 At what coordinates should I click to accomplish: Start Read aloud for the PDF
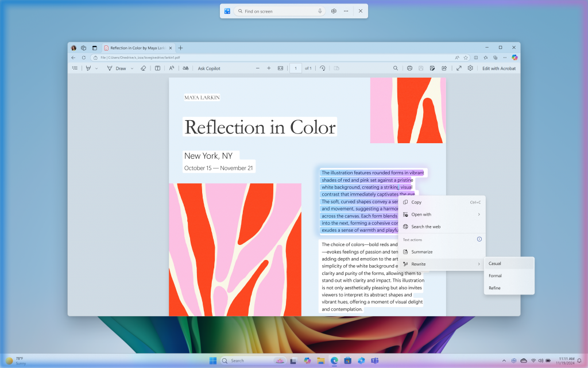click(x=171, y=68)
